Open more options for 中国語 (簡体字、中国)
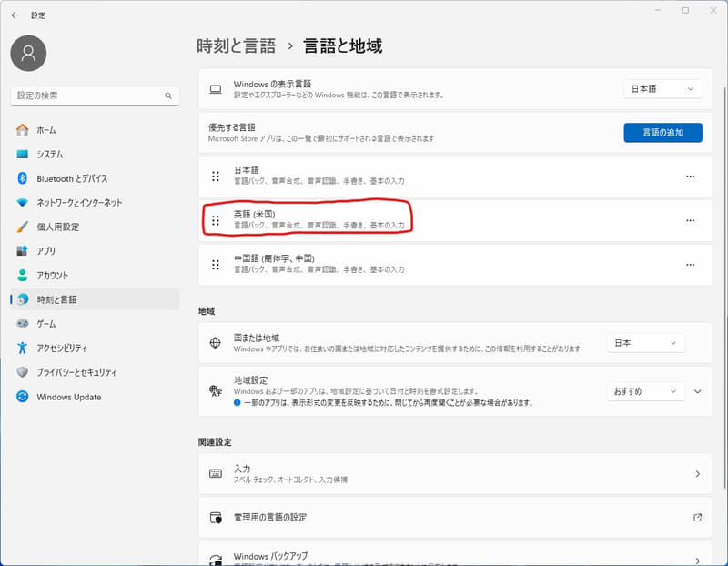 (x=689, y=264)
